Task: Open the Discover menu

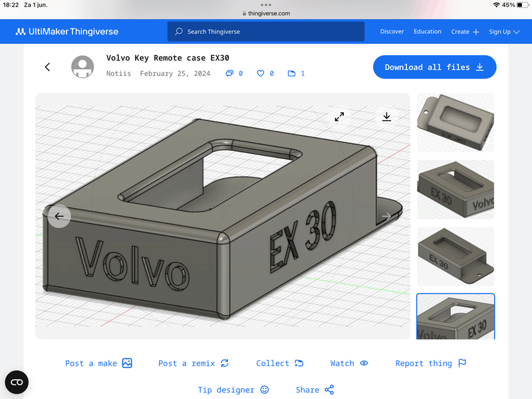Action: click(392, 31)
